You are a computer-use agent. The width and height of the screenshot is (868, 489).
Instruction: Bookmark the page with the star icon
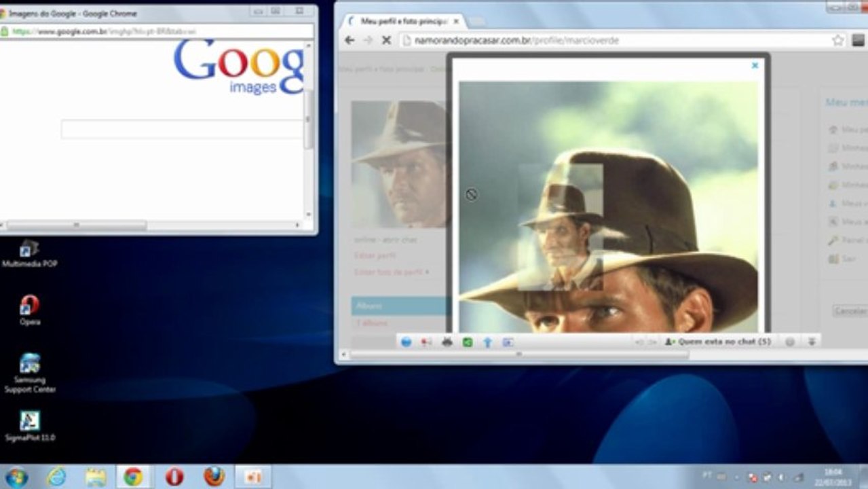point(838,40)
